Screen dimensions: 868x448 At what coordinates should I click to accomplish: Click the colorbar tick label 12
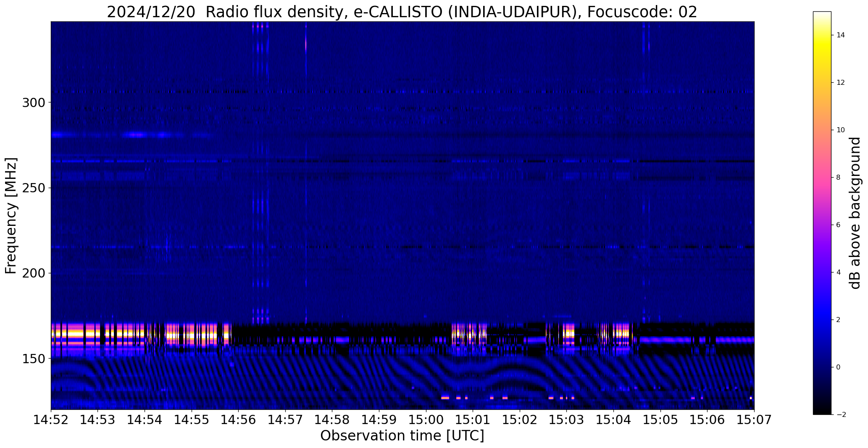pos(841,82)
